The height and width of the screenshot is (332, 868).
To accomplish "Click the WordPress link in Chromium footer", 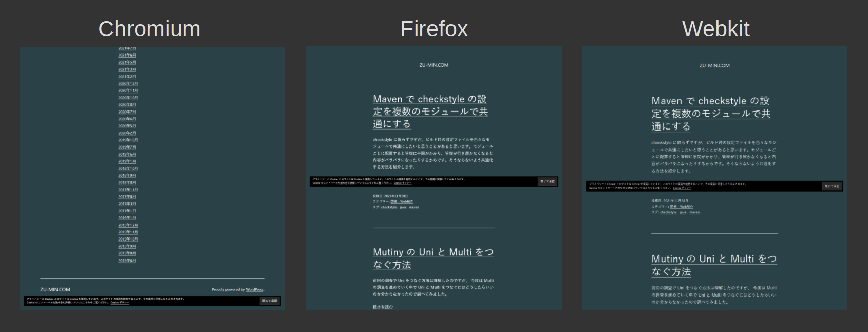I will tap(254, 290).
